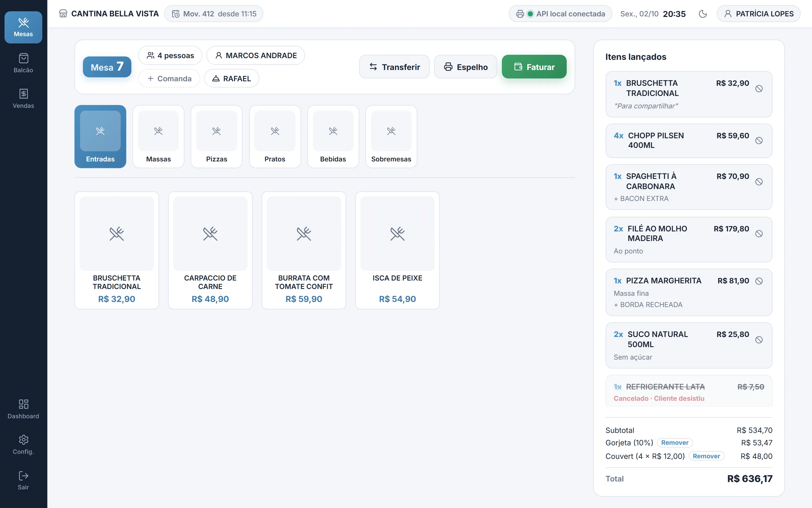Open Vendas from the sidebar
Viewport: 812px width, 508px height.
coord(23,99)
